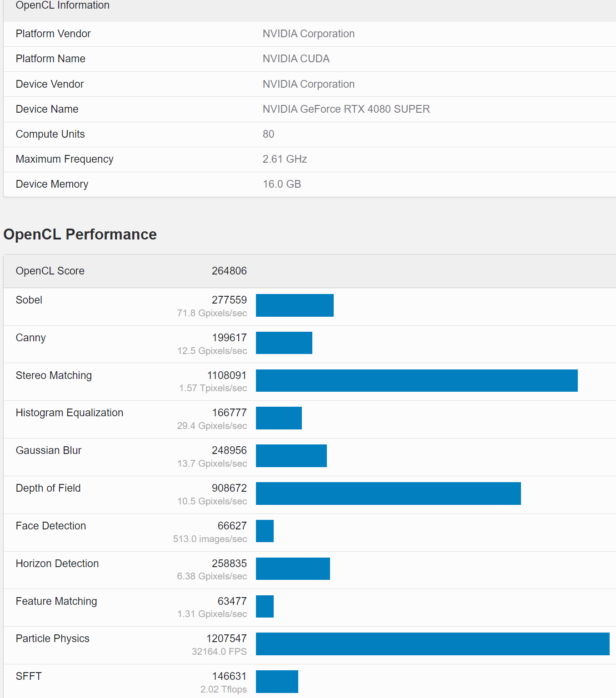Screen dimensions: 616x698
Task: Click the Compute Units value 80
Action: point(268,134)
